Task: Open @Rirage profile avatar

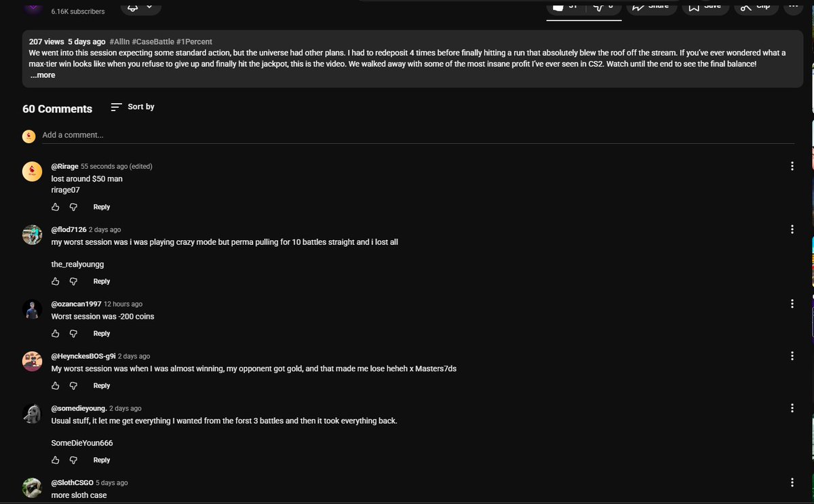Action: click(33, 172)
